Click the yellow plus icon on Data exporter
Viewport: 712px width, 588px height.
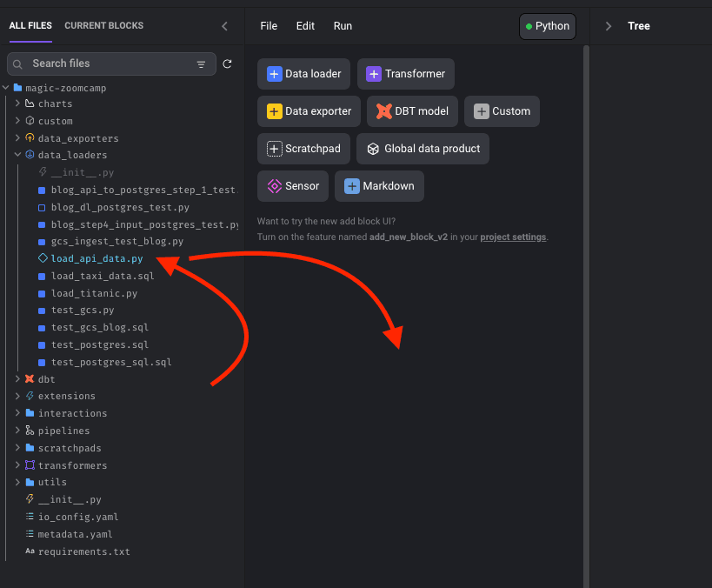274,111
